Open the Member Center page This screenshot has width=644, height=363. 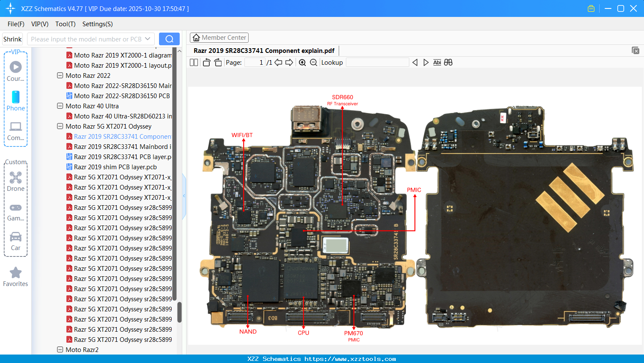point(219,37)
